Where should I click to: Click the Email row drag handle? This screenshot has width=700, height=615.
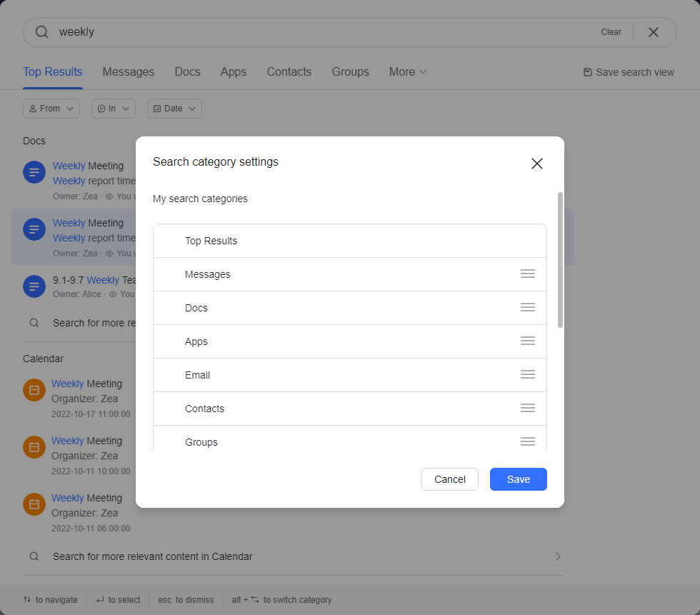[527, 375]
